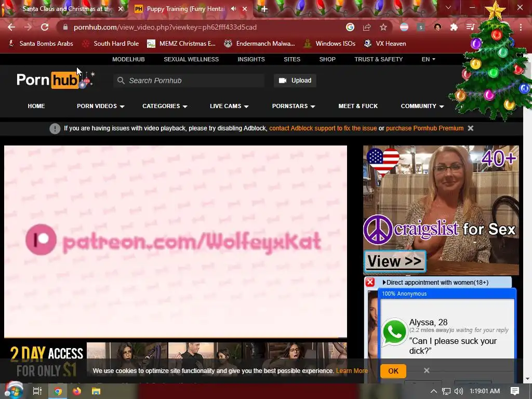Open the TRUST & SAFETY link

[x=379, y=59]
